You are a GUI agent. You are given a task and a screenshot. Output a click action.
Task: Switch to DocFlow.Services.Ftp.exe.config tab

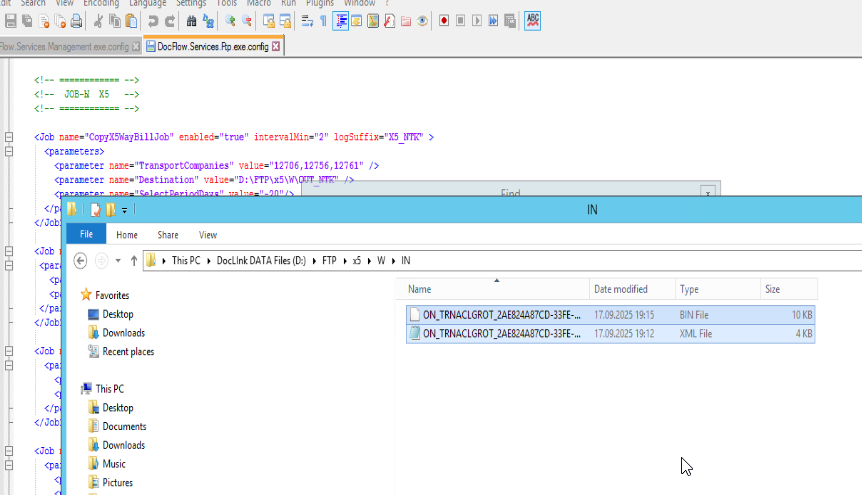click(x=213, y=47)
